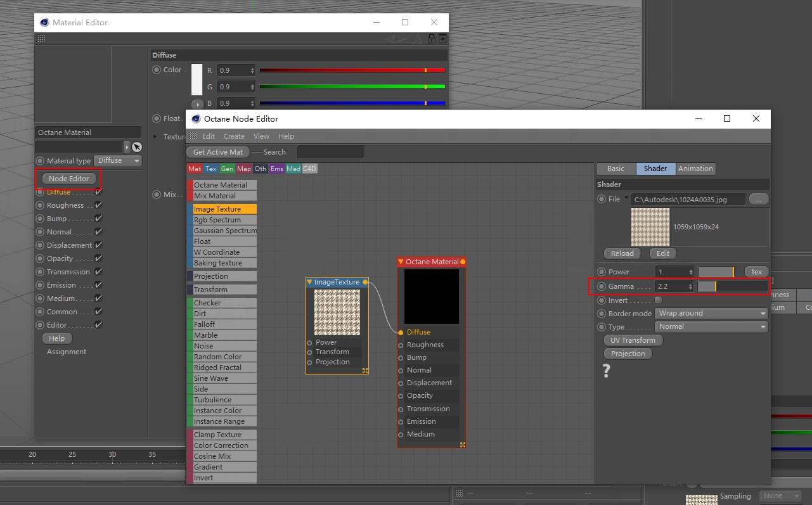Click the Octane Node Editor menu grip icon
Screen dimensions: 812x505
193,136
